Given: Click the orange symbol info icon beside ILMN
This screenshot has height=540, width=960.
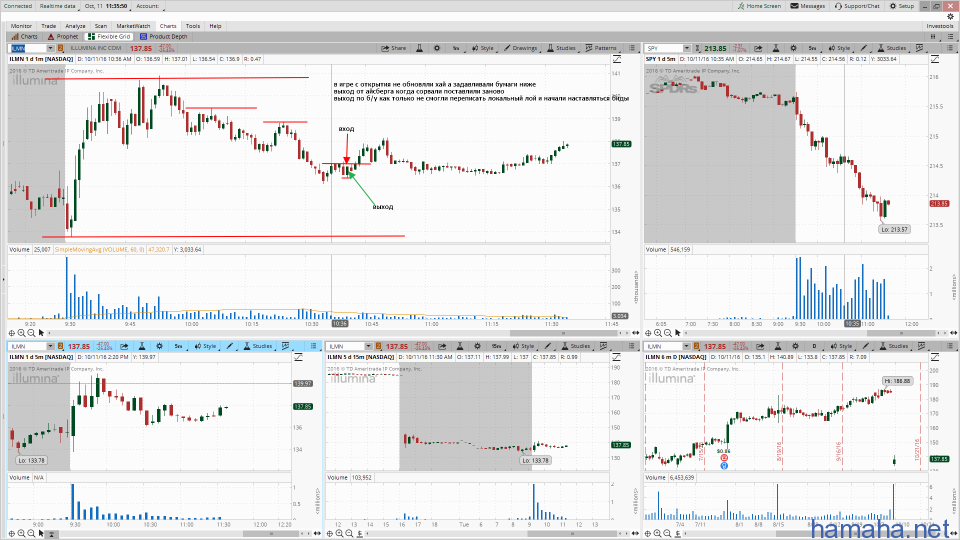Looking at the screenshot, I should click(61, 48).
